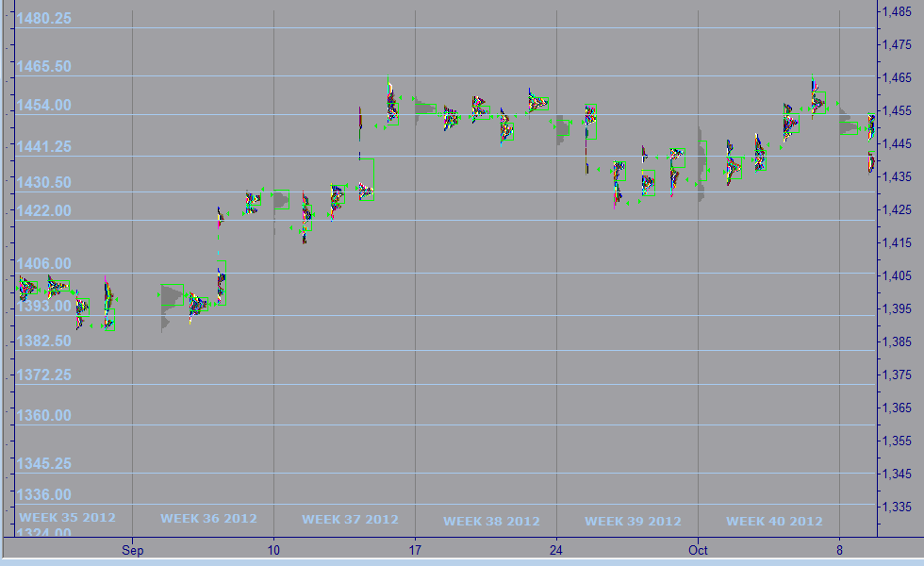
Task: Click the 1422.00 price level label
Action: (x=41, y=210)
